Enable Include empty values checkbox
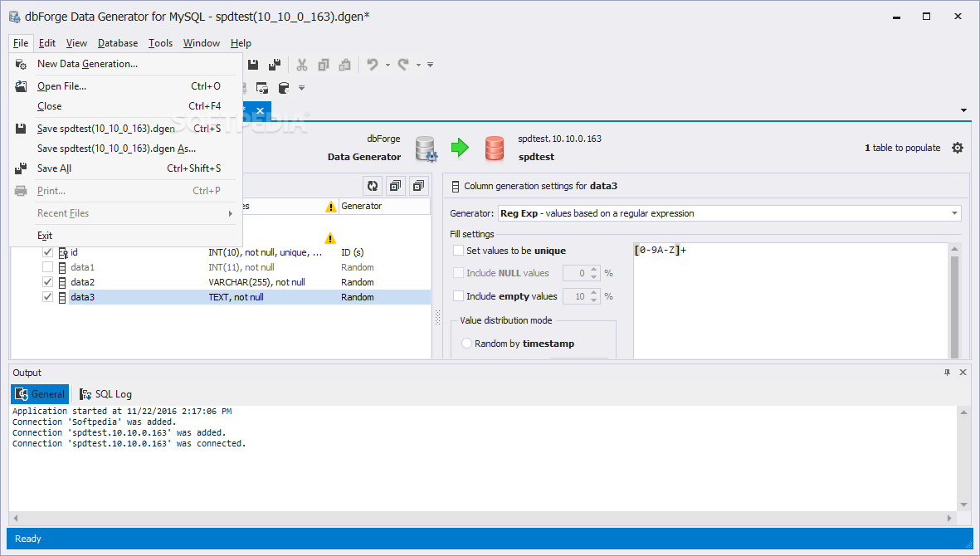 (x=458, y=296)
